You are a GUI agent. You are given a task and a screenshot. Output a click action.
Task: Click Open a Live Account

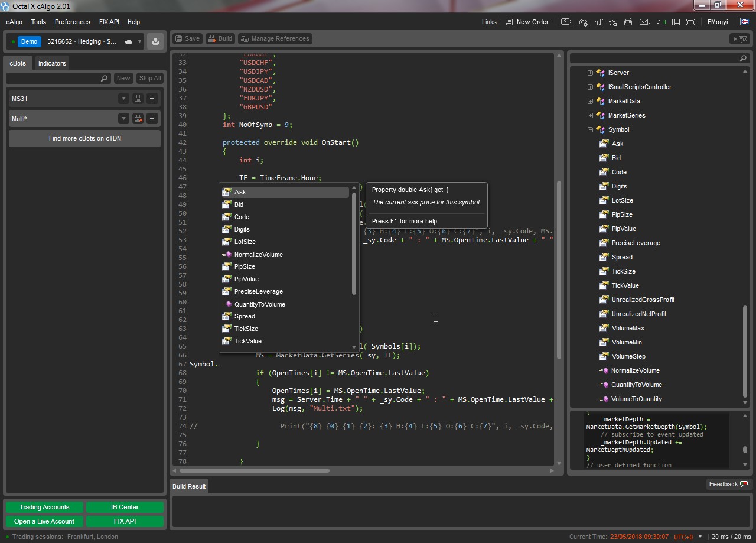[x=44, y=521]
